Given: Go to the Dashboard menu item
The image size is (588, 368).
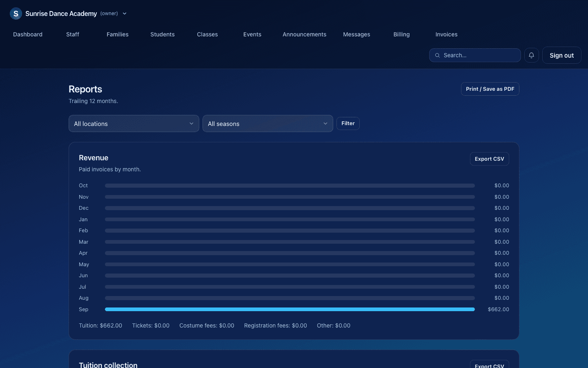Looking at the screenshot, I should (x=28, y=34).
